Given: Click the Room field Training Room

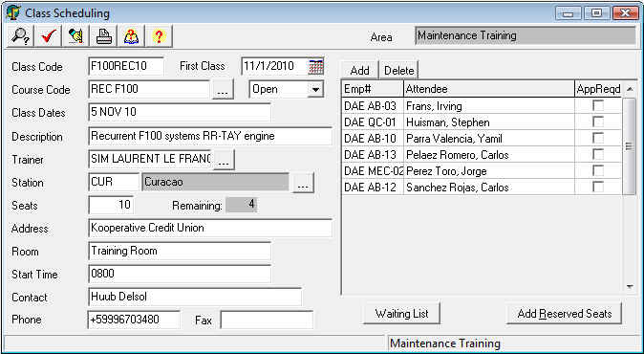Looking at the screenshot, I should 180,252.
